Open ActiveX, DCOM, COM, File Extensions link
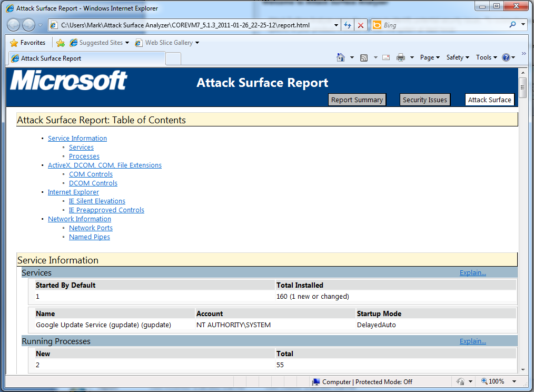 pyautogui.click(x=105, y=165)
